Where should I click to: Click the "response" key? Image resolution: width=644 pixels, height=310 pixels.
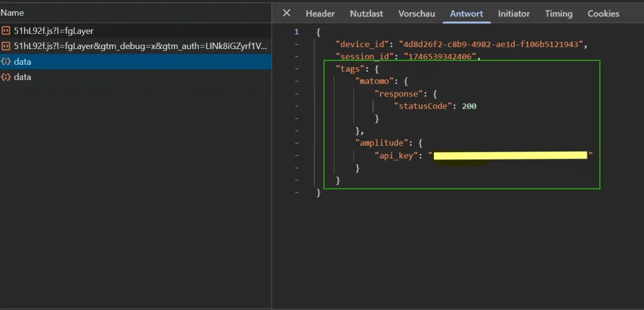[x=398, y=94]
